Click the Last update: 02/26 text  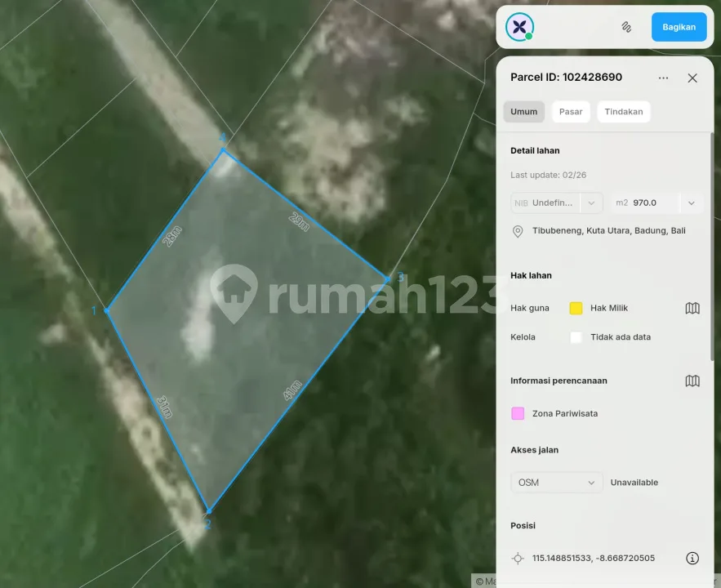coord(548,175)
